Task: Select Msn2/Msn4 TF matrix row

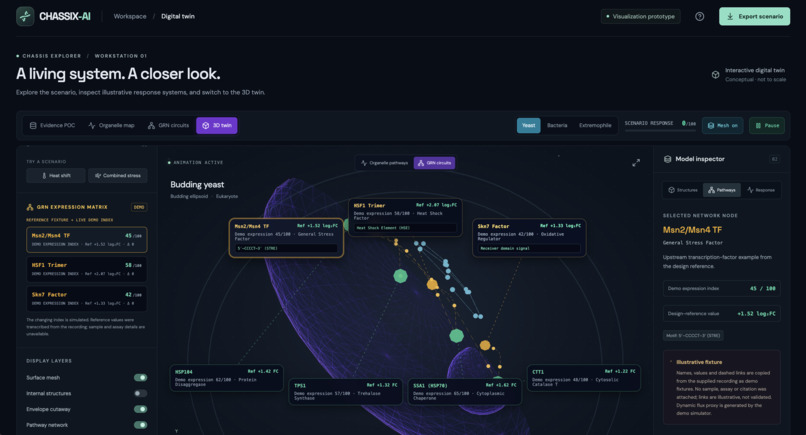Action: point(86,240)
